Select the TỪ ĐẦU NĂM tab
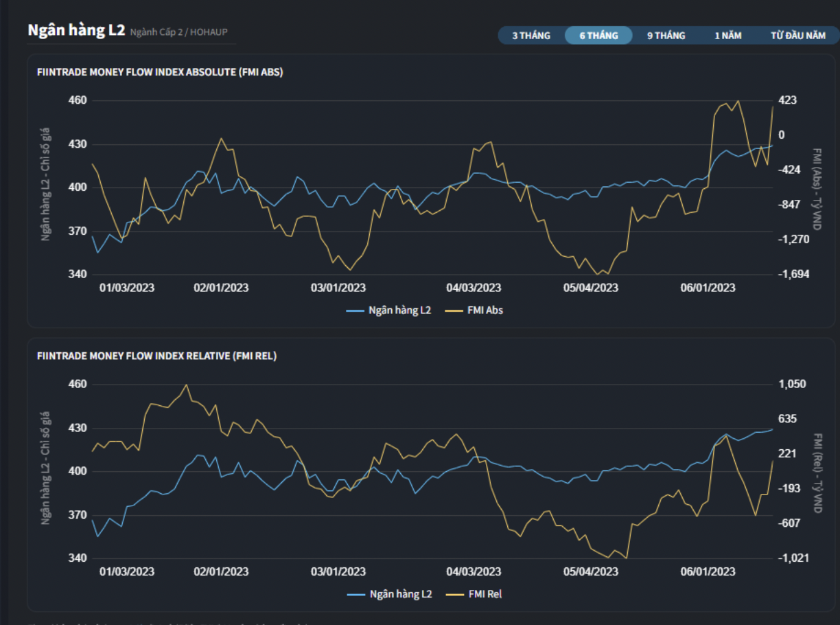Screen dimensions: 840x625 tap(797, 36)
